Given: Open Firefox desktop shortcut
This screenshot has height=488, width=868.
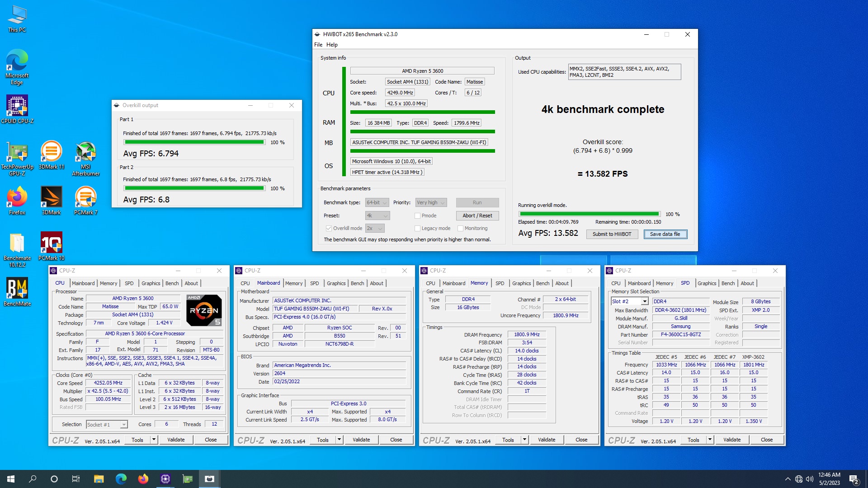Looking at the screenshot, I should 17,201.
